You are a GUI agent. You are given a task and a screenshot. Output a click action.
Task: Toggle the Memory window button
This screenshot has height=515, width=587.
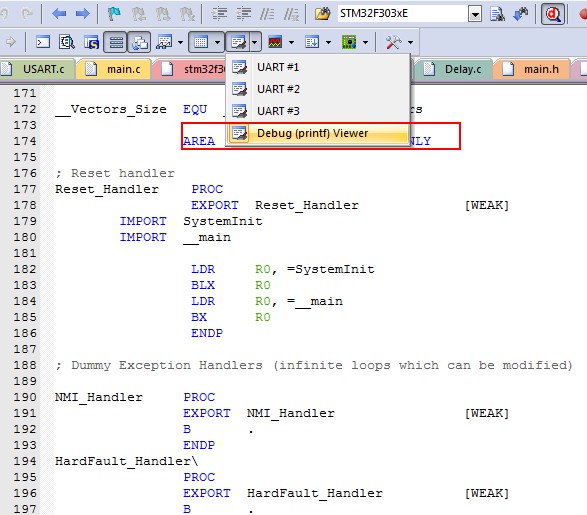200,42
